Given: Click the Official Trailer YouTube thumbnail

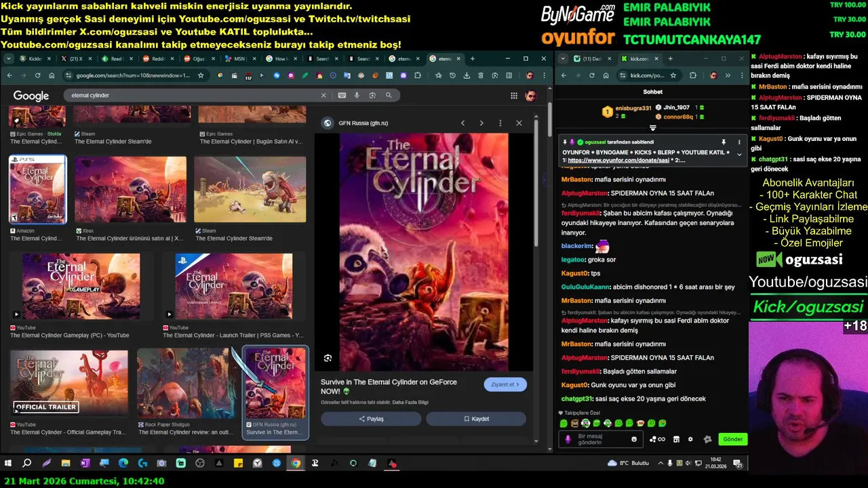Looking at the screenshot, I should click(68, 382).
